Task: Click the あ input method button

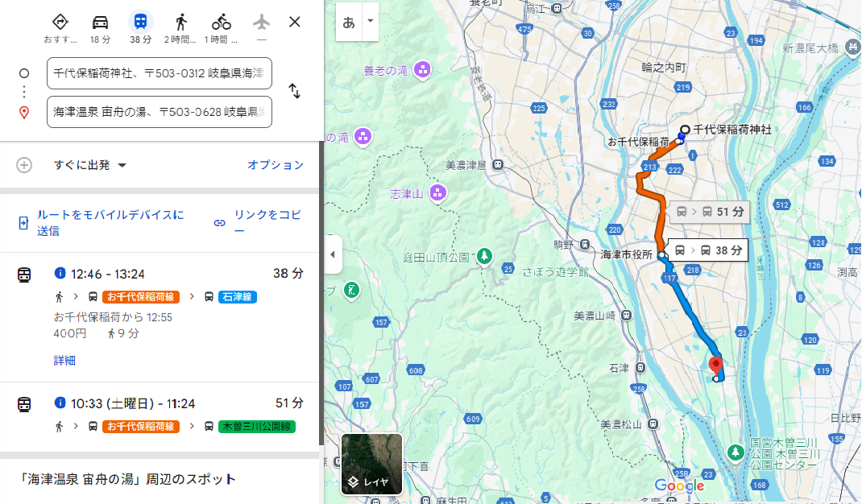Action: click(x=349, y=23)
